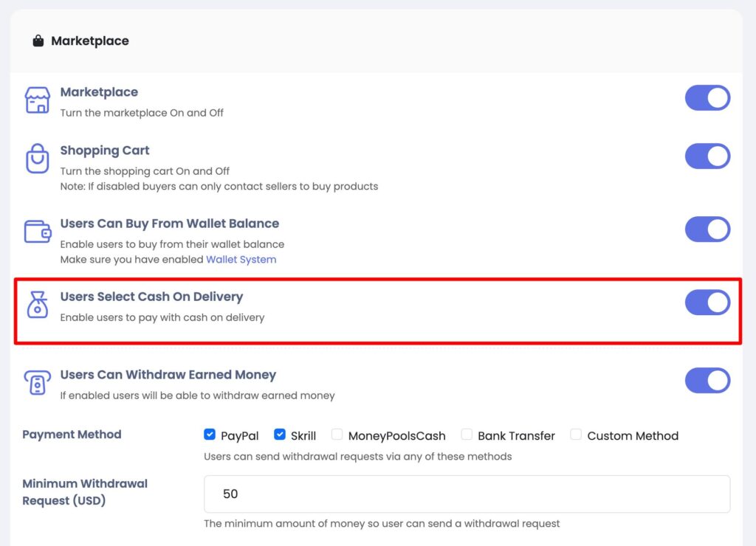Tick the Custom Method checkbox

click(576, 434)
